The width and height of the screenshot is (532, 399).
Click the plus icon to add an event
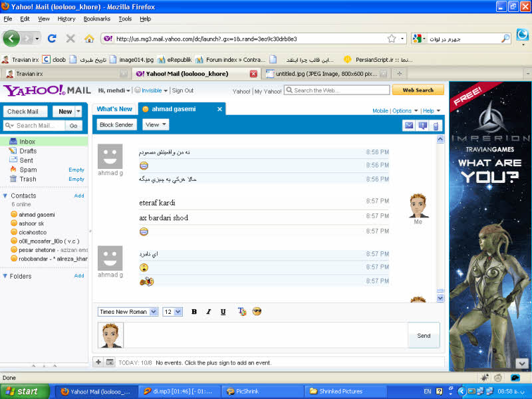98,362
